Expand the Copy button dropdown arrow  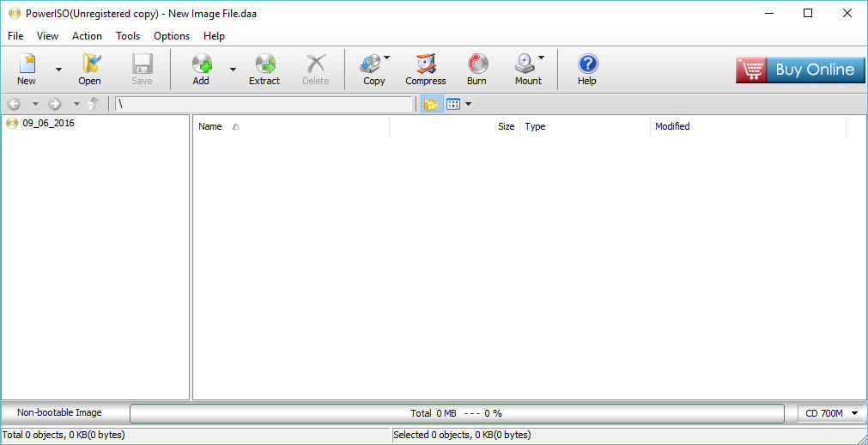387,57
